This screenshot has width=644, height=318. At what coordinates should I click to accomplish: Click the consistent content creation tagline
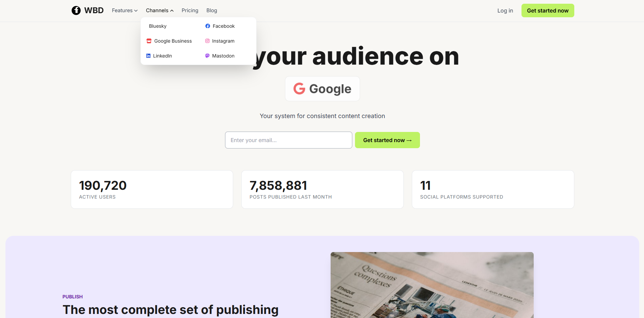tap(322, 116)
